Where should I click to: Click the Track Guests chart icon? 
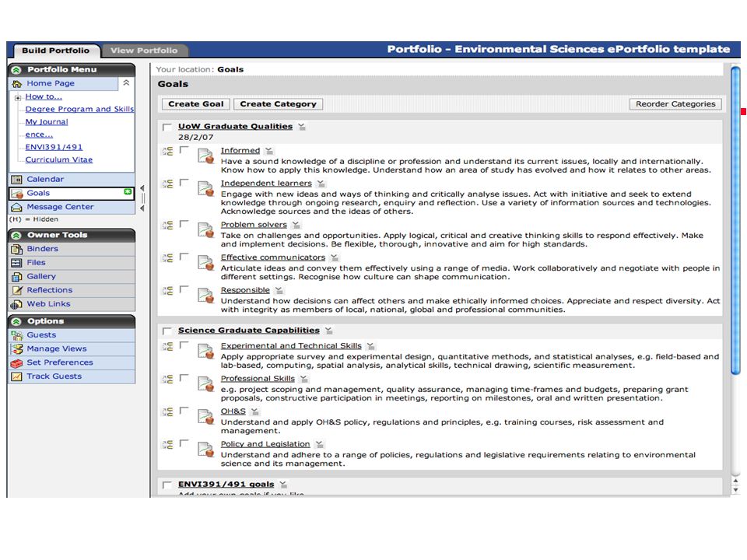coord(16,376)
